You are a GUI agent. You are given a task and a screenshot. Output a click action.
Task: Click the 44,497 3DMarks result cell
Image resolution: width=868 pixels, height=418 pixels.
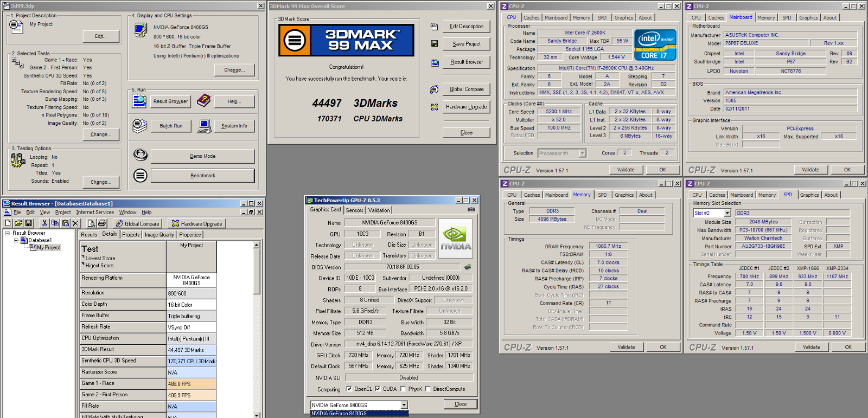click(192, 350)
